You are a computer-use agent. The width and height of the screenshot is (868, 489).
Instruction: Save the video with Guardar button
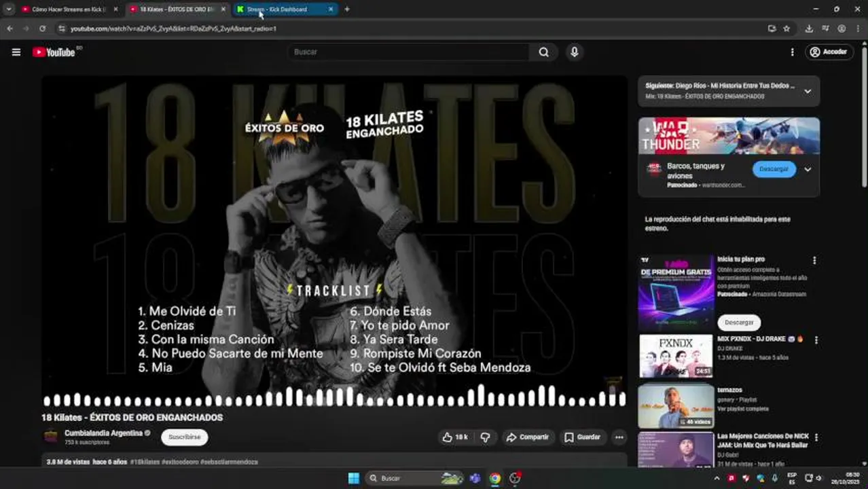(583, 437)
